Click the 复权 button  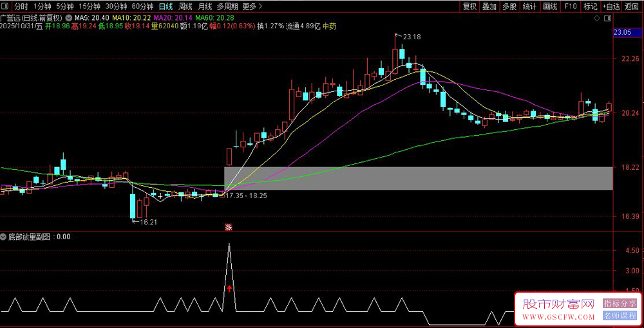[470, 6]
